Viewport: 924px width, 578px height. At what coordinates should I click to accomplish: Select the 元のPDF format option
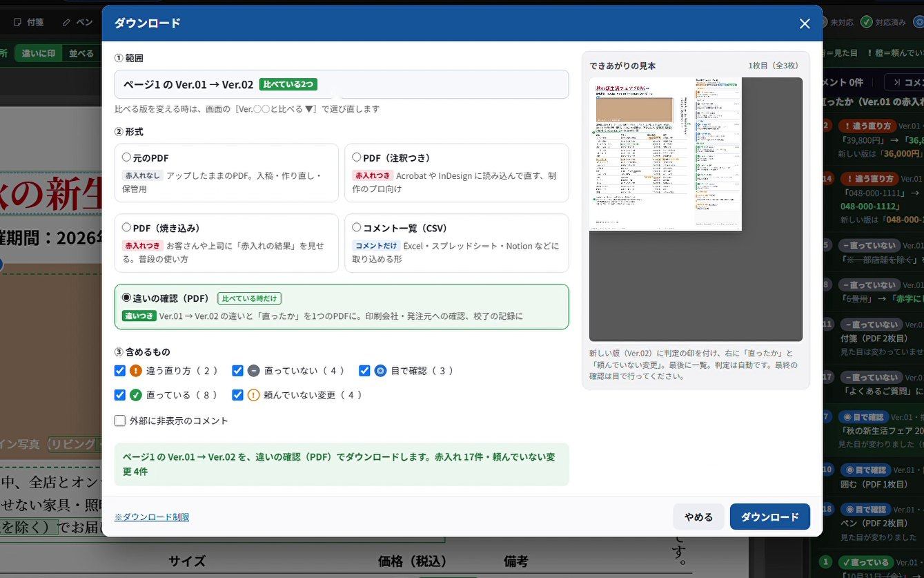point(226,173)
